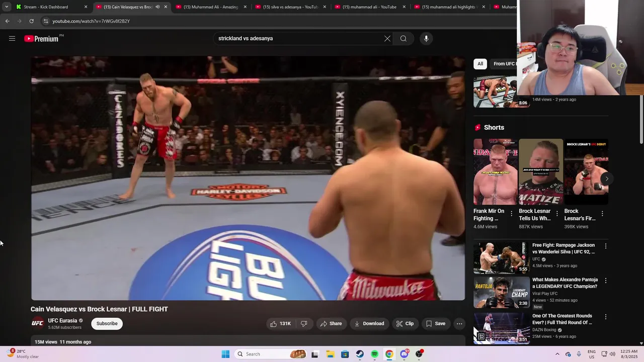The height and width of the screenshot is (362, 644).
Task: Open Steam from taskbar
Action: click(x=360, y=354)
